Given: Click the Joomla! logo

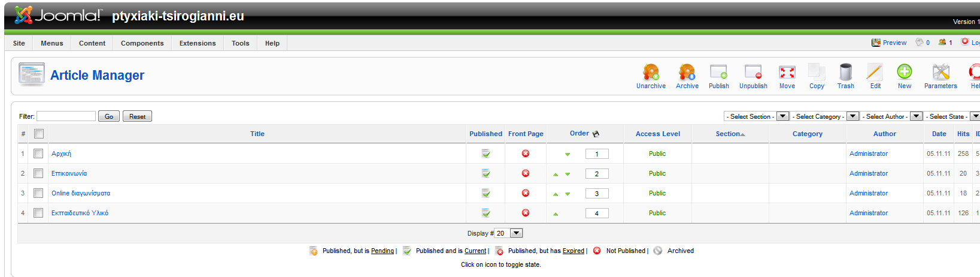Looking at the screenshot, I should pyautogui.click(x=58, y=15).
